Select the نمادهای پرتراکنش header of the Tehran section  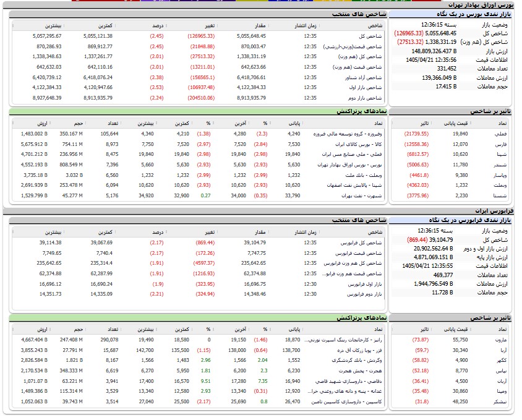pos(362,111)
